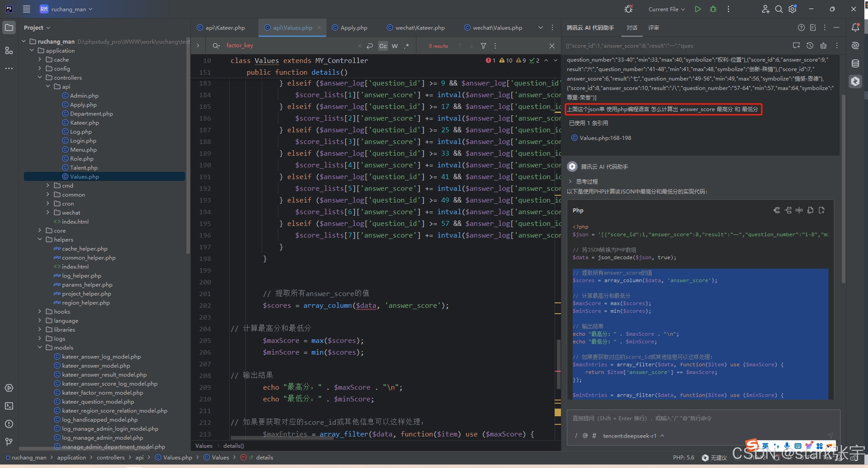This screenshot has width=868, height=468.
Task: Open more tool windows ellipsis in left bar
Action: click(9, 68)
